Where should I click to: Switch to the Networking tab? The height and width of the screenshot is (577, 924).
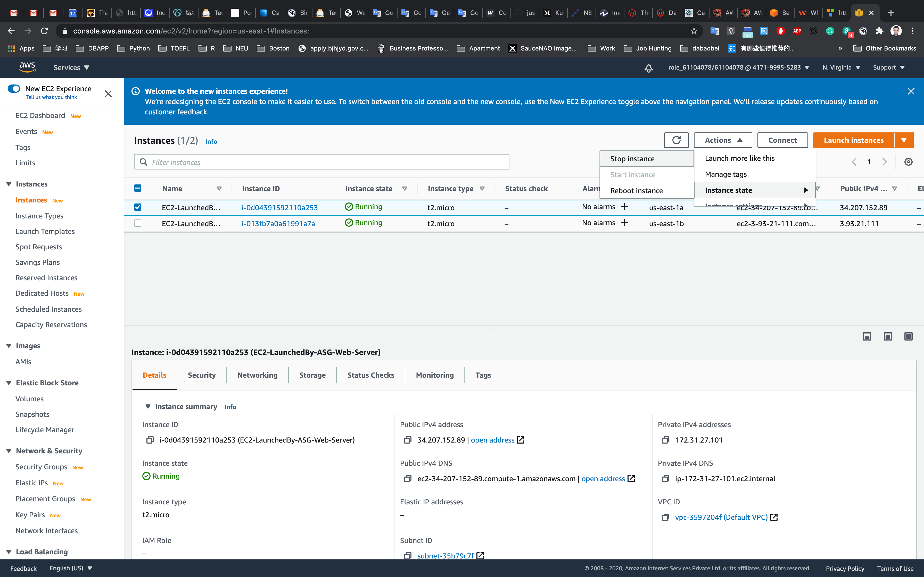(x=257, y=375)
